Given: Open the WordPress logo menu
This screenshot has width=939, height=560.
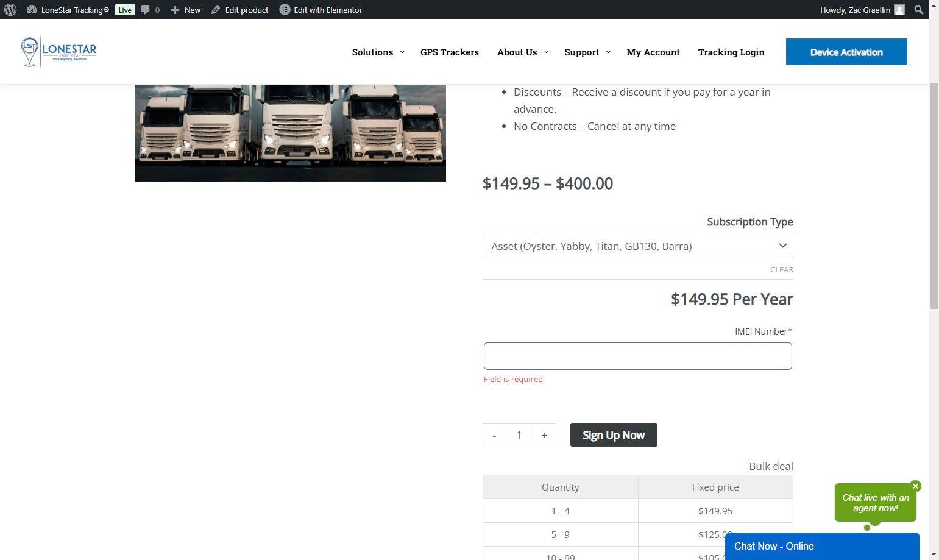Looking at the screenshot, I should (10, 10).
